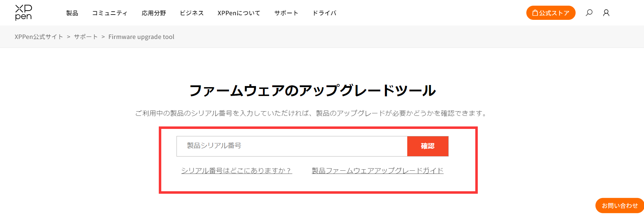The width and height of the screenshot is (644, 221).
Task: Open 製品ファームウェアアップグレードガイド link
Action: (378, 171)
